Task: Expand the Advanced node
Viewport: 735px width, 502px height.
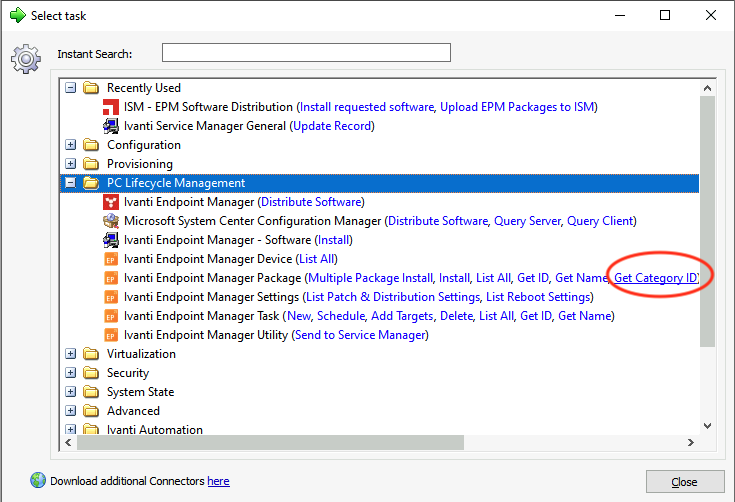Action: pos(70,411)
